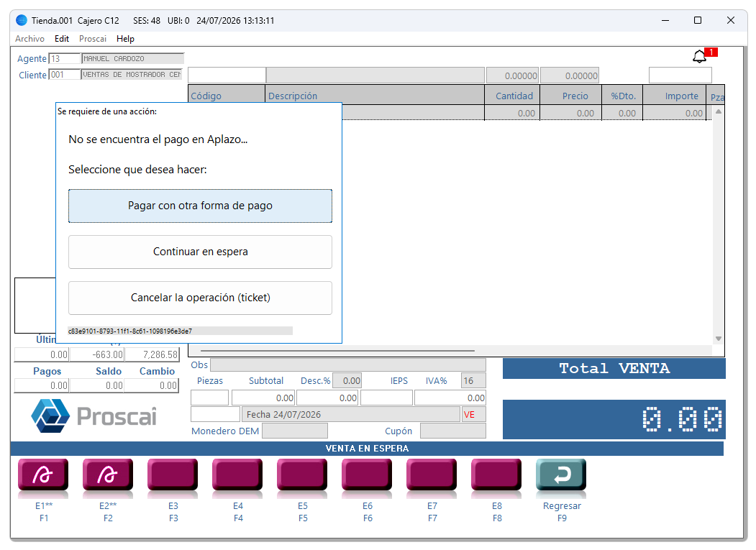This screenshot has height=550, width=756.
Task: Click the Importe column header
Action: point(675,96)
